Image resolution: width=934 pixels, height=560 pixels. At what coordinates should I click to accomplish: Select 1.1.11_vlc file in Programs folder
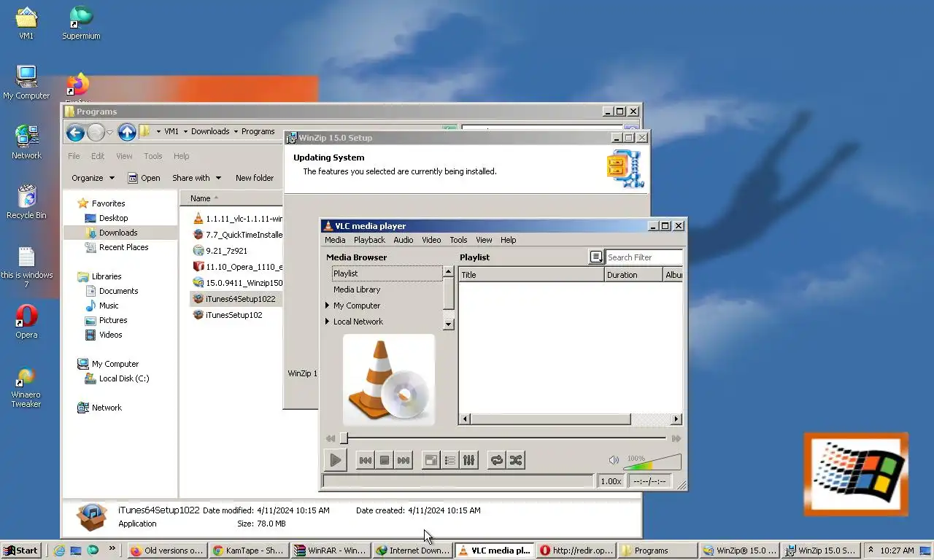[x=237, y=219]
